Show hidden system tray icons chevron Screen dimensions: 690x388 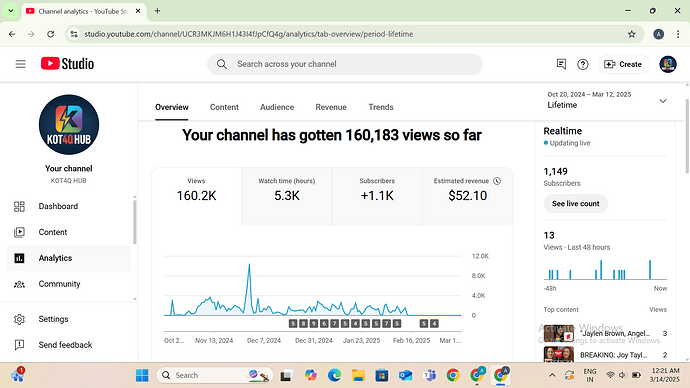[552, 375]
